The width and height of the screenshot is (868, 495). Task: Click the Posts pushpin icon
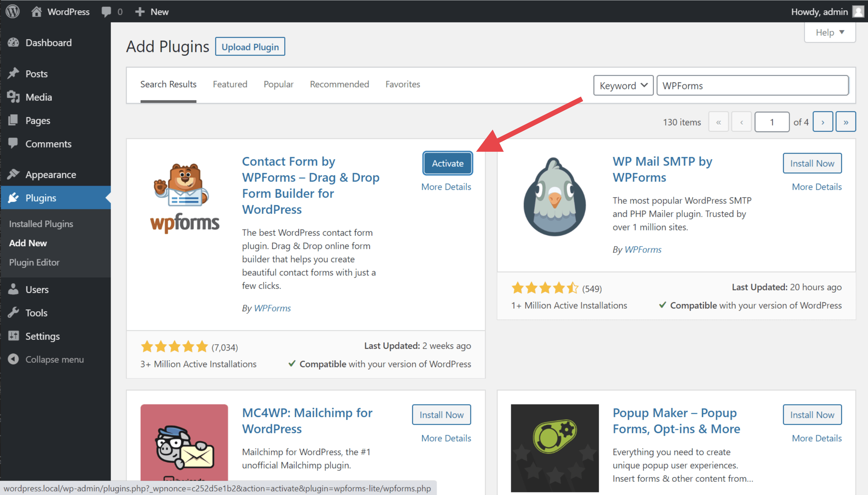(x=13, y=73)
